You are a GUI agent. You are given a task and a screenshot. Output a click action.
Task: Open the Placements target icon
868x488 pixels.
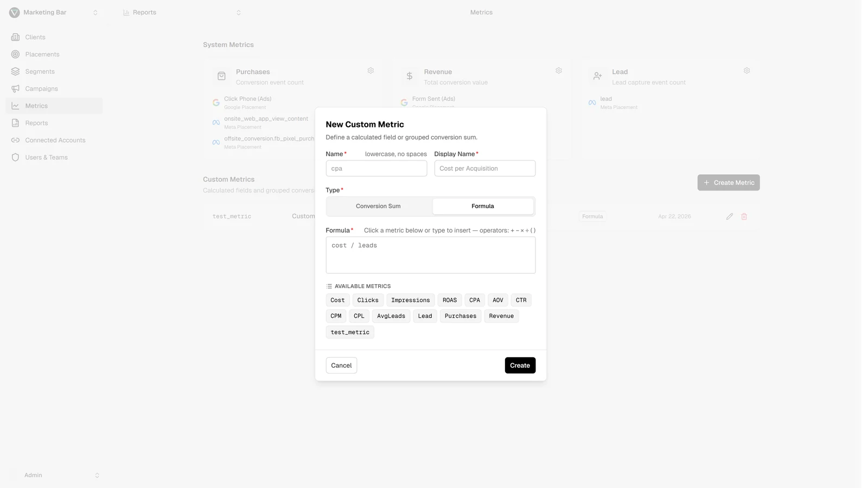click(x=15, y=54)
